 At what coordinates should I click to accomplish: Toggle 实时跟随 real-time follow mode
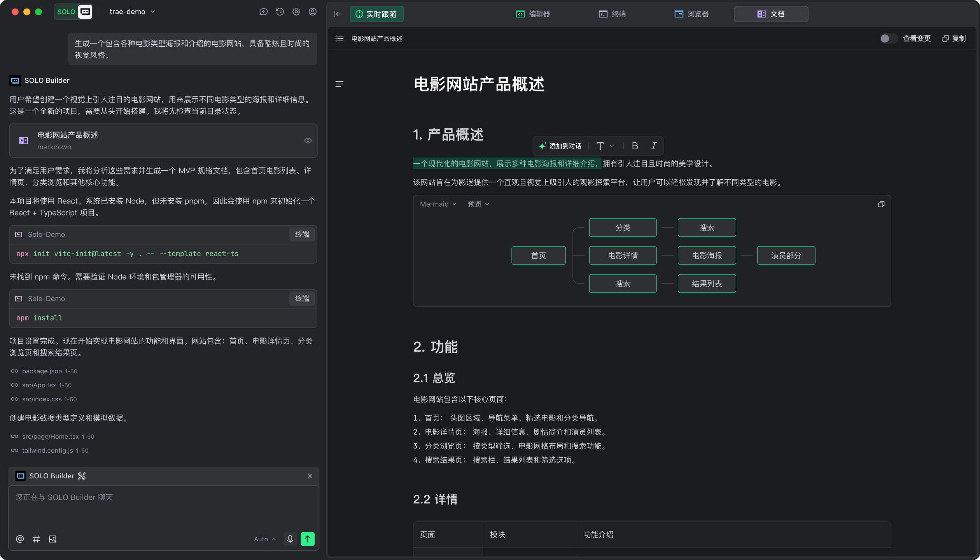[376, 14]
